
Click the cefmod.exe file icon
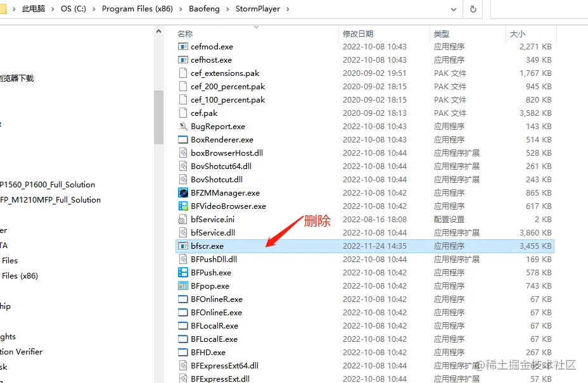pos(183,46)
